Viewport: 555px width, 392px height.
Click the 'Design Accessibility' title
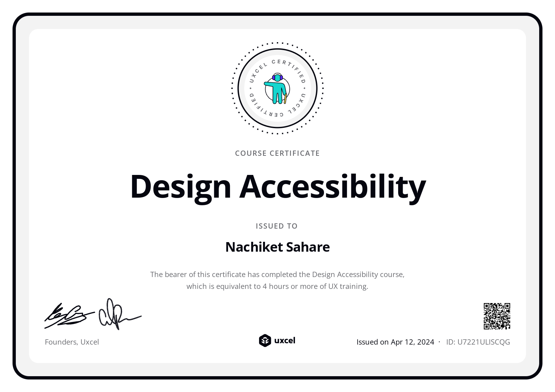coord(277,186)
